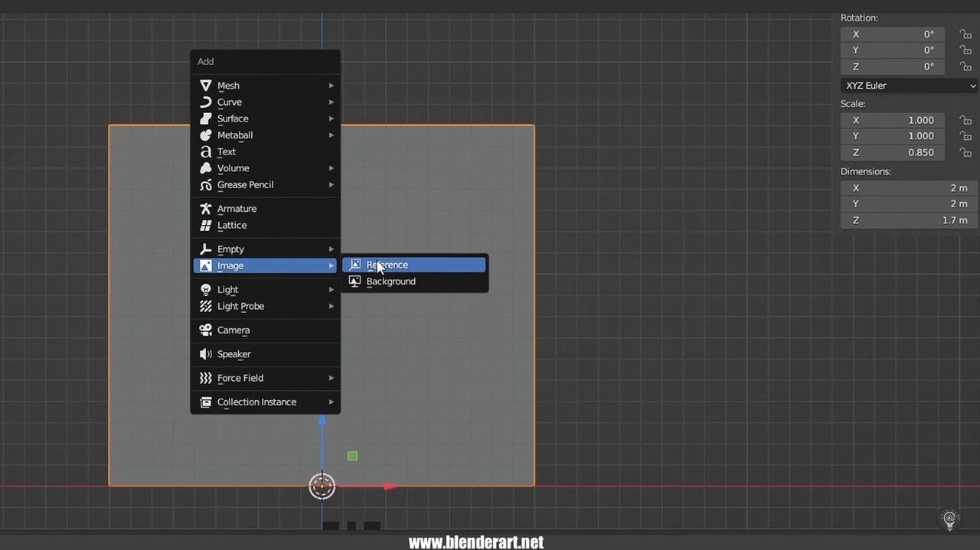This screenshot has width=980, height=550.
Task: Expand the Mesh submenu arrow
Action: pos(332,86)
